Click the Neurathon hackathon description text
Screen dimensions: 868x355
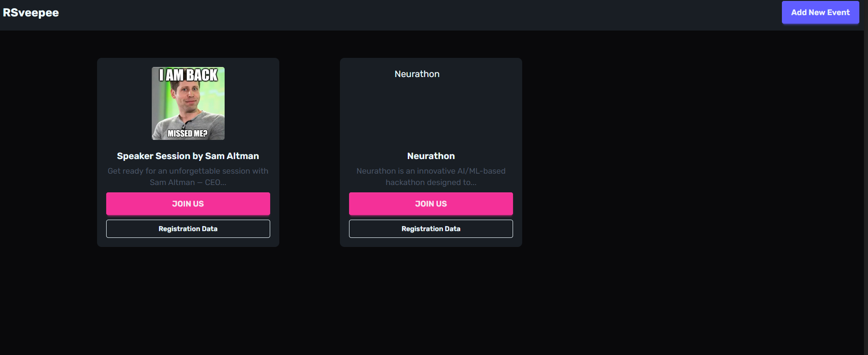(431, 176)
